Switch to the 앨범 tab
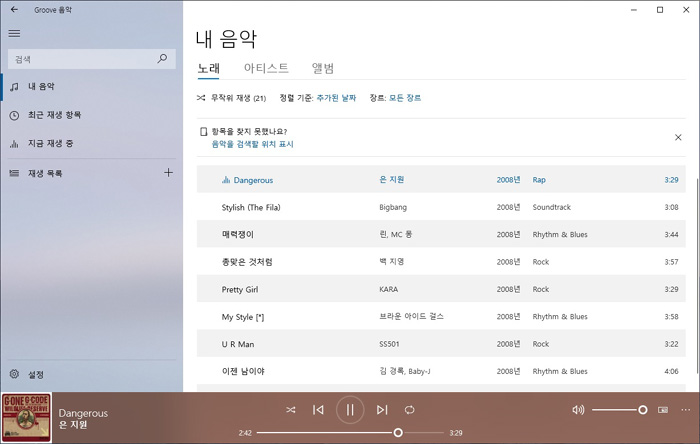Image resolution: width=700 pixels, height=444 pixels. [x=323, y=68]
